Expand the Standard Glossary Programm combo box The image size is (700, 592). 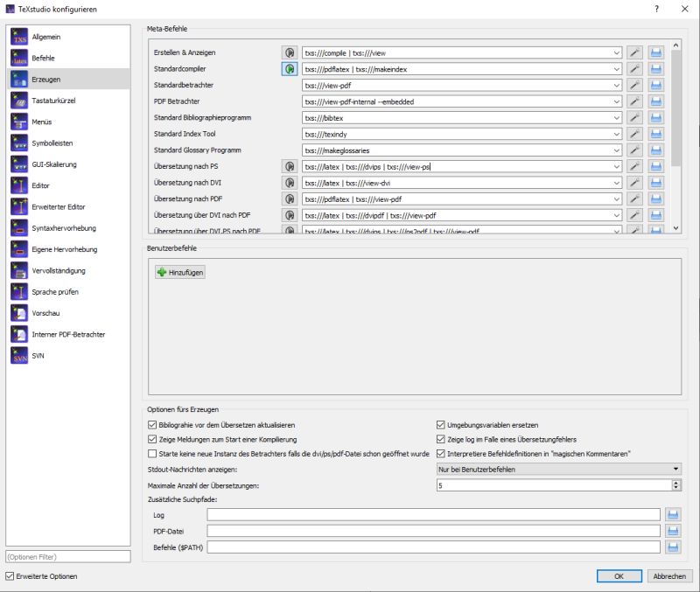tap(617, 150)
